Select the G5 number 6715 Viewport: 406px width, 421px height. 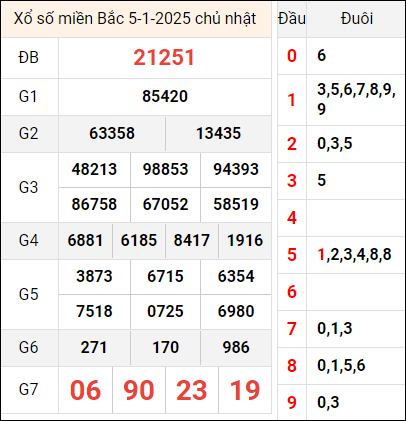pos(165,276)
